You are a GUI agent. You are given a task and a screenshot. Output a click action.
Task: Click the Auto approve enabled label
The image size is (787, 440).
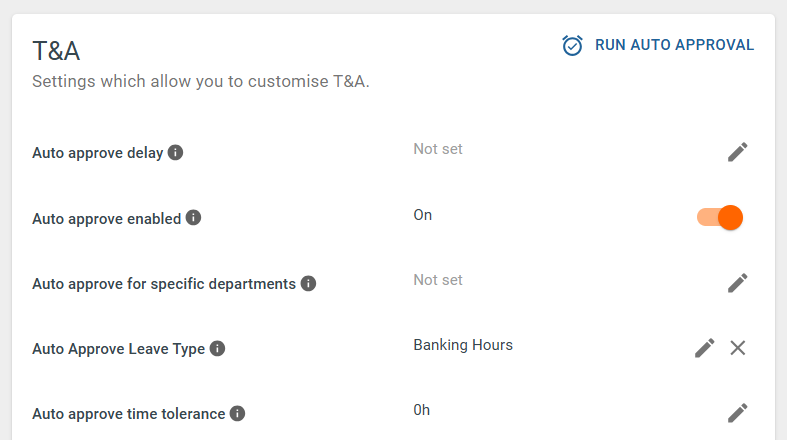106,219
